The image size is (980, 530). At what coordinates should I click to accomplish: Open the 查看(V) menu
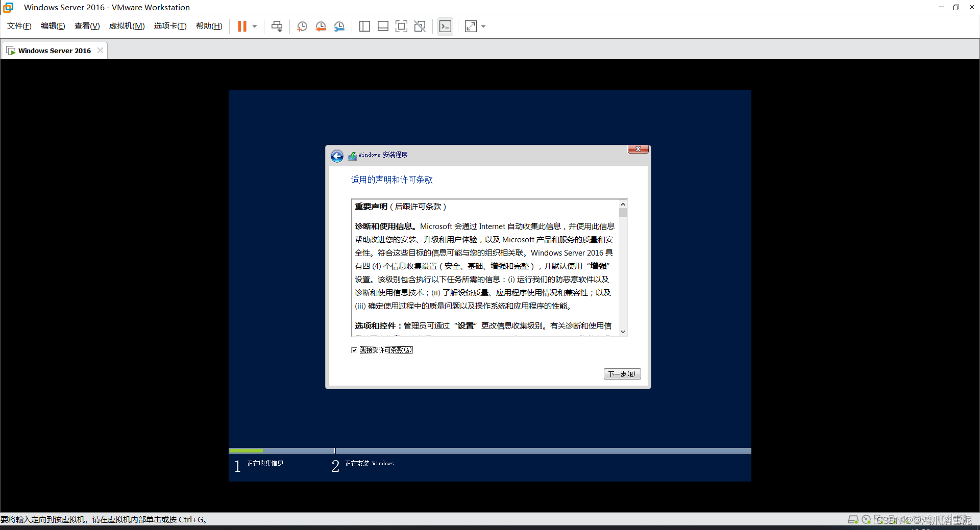tap(87, 26)
